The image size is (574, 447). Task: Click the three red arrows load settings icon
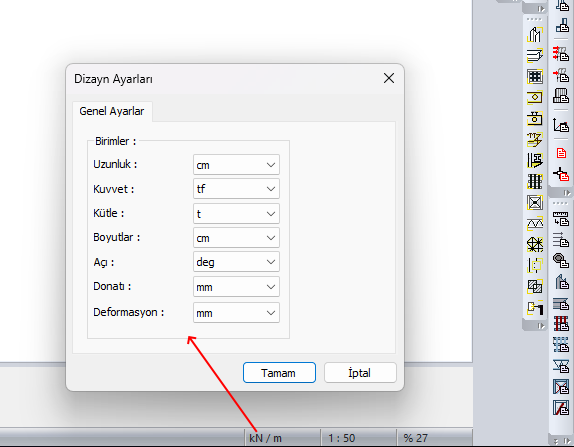[561, 53]
